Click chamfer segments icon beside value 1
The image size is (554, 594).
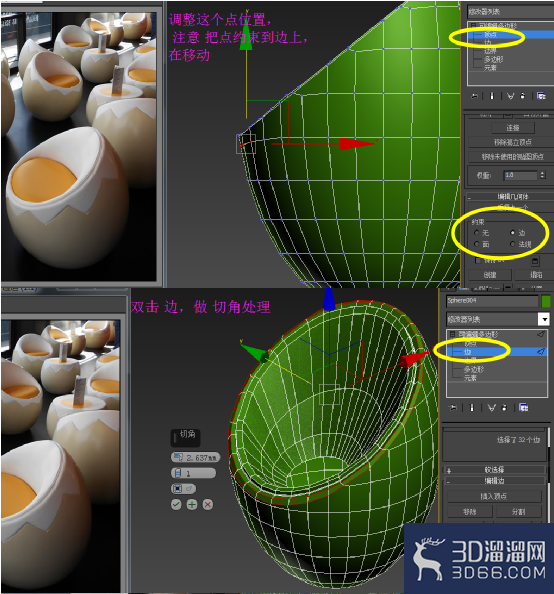178,473
